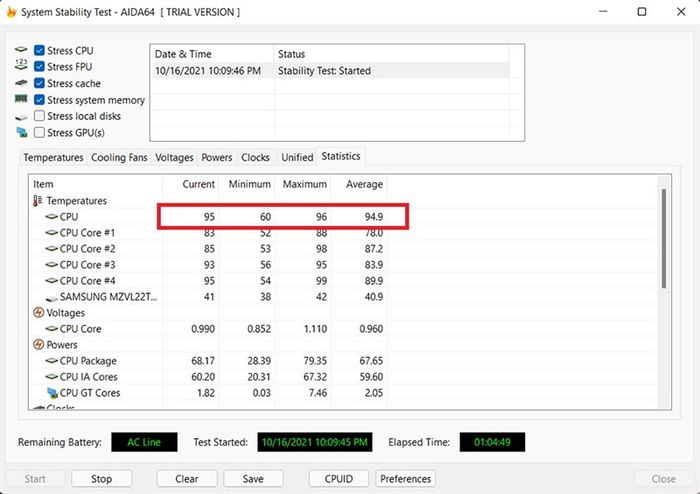Click the 'AC Line' battery status readout
Image resolution: width=700 pixels, height=494 pixels.
[144, 442]
